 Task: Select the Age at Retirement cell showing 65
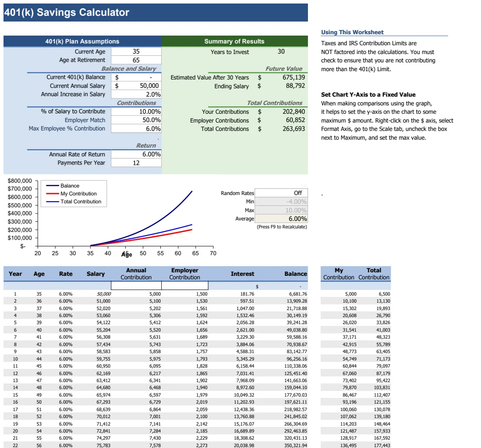coord(136,60)
